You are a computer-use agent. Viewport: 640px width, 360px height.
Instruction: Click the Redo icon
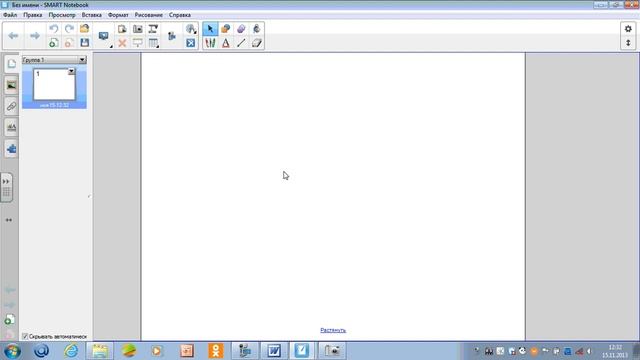(x=69, y=29)
